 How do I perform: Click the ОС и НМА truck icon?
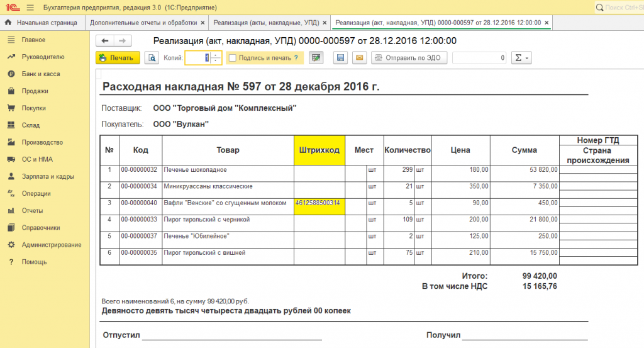pos(11,159)
